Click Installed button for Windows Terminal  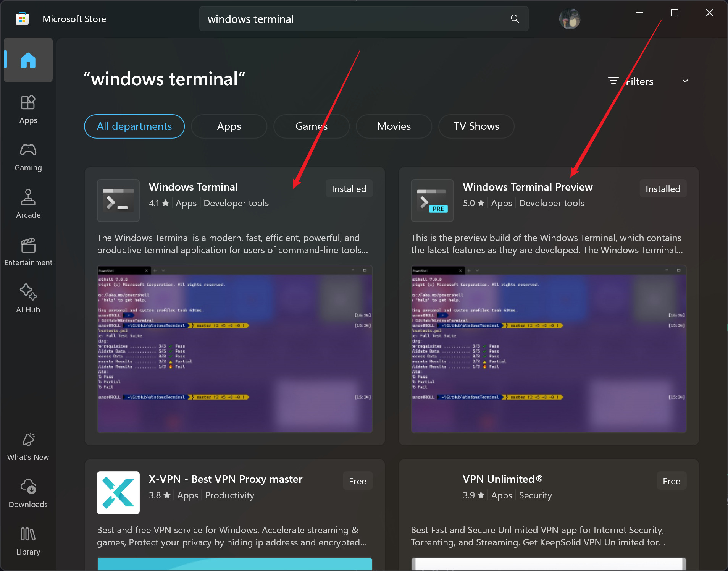point(349,189)
